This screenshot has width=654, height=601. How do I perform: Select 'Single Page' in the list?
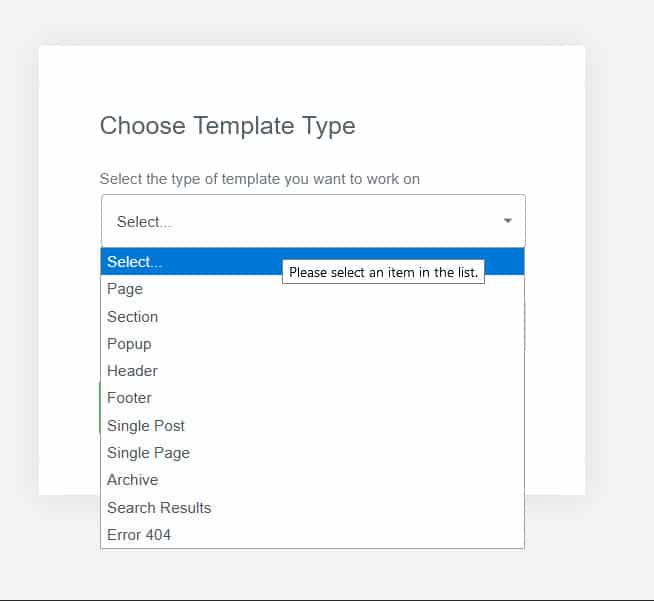pos(148,453)
